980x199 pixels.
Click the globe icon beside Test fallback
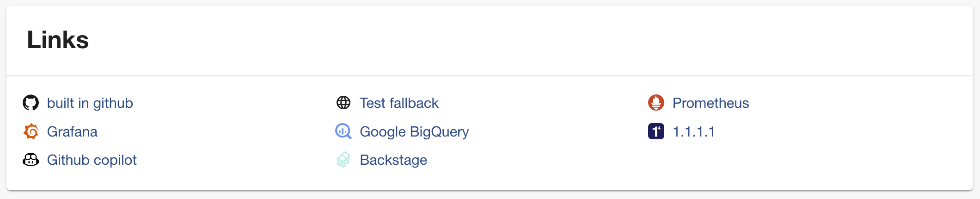click(x=343, y=103)
